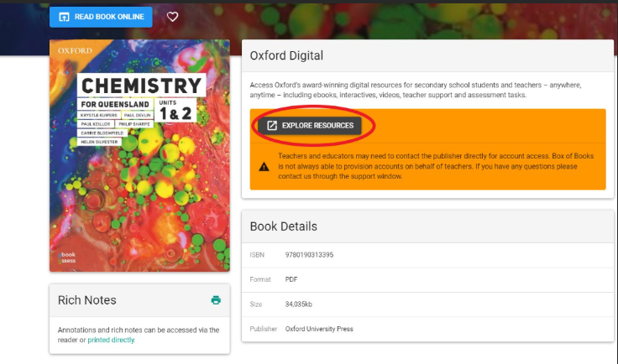Select publisher Oxford University Press text
The height and width of the screenshot is (364, 618).
click(x=319, y=329)
